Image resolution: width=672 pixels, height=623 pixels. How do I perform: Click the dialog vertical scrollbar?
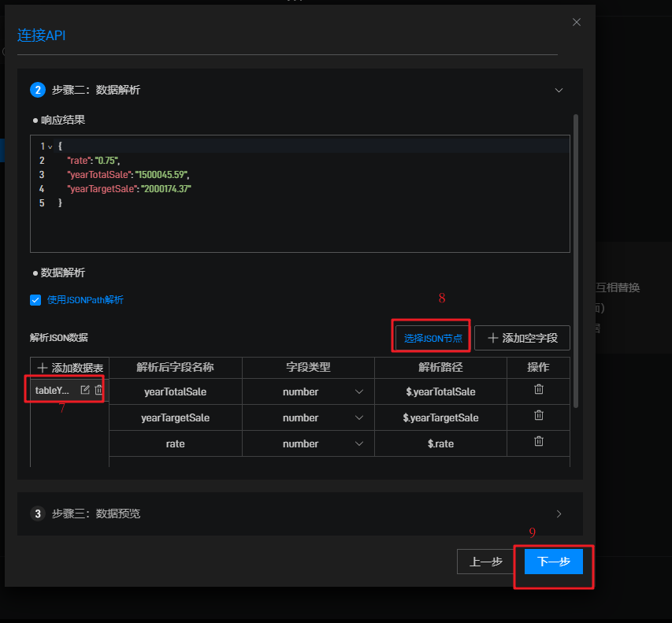point(576,261)
